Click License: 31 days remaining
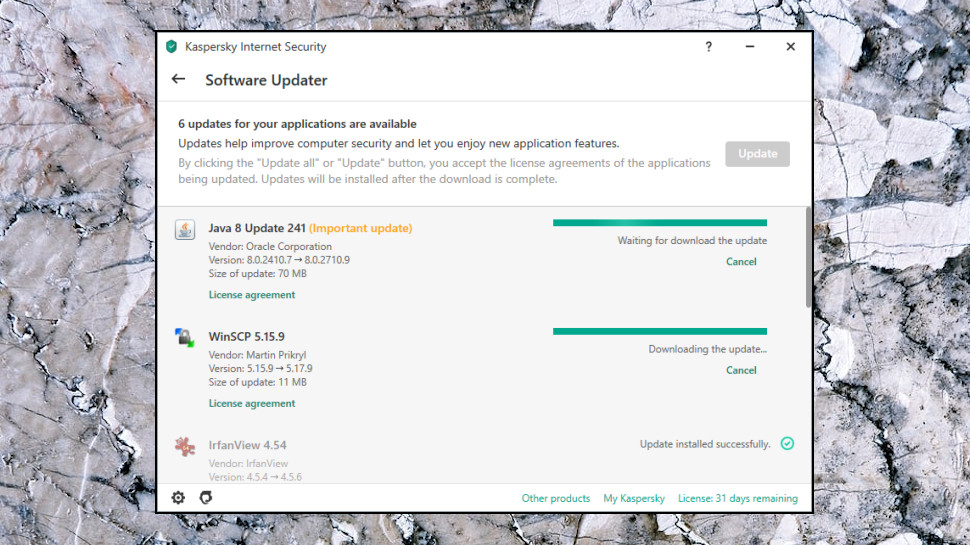The height and width of the screenshot is (545, 970). [738, 498]
